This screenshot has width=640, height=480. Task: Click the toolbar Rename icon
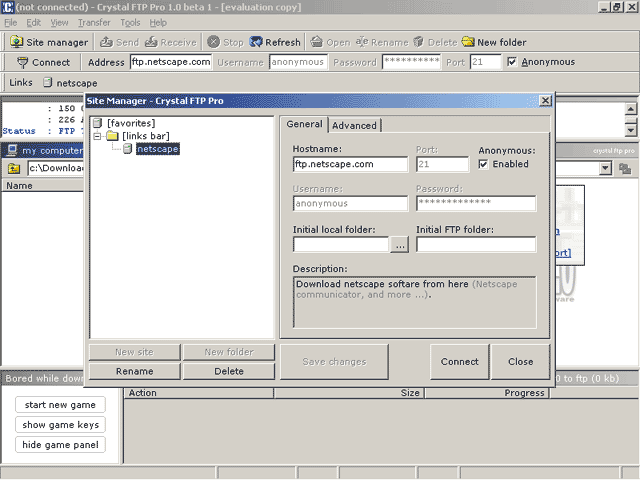(x=362, y=42)
